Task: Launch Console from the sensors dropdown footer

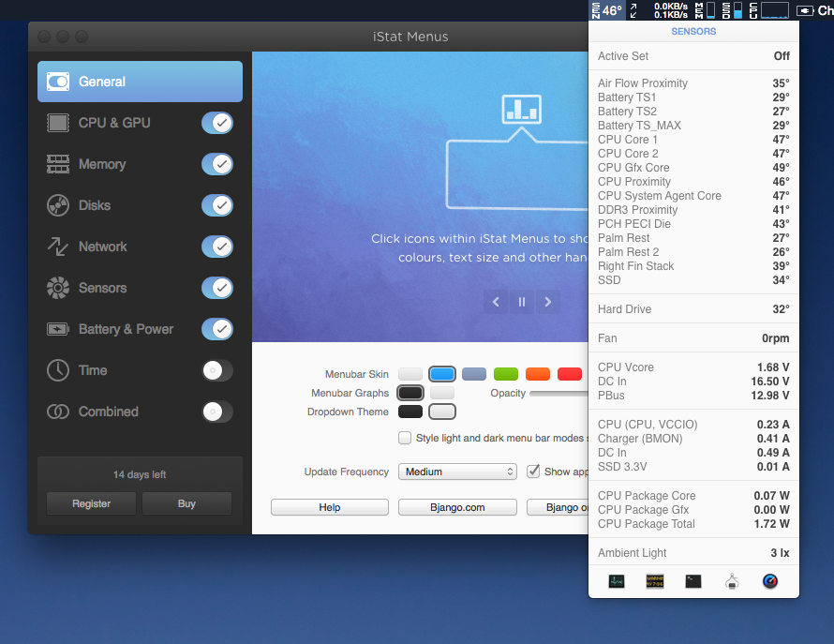Action: click(655, 581)
